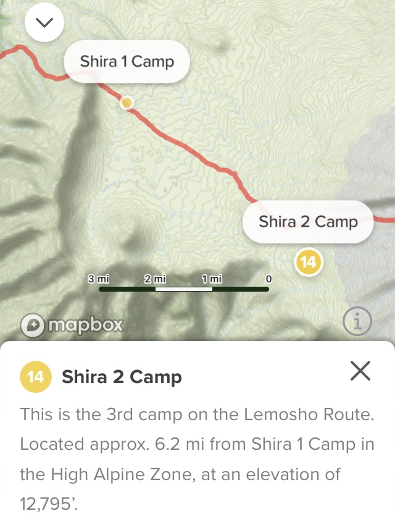
Task: Tap the 14 badge in the details panel
Action: pos(36,377)
